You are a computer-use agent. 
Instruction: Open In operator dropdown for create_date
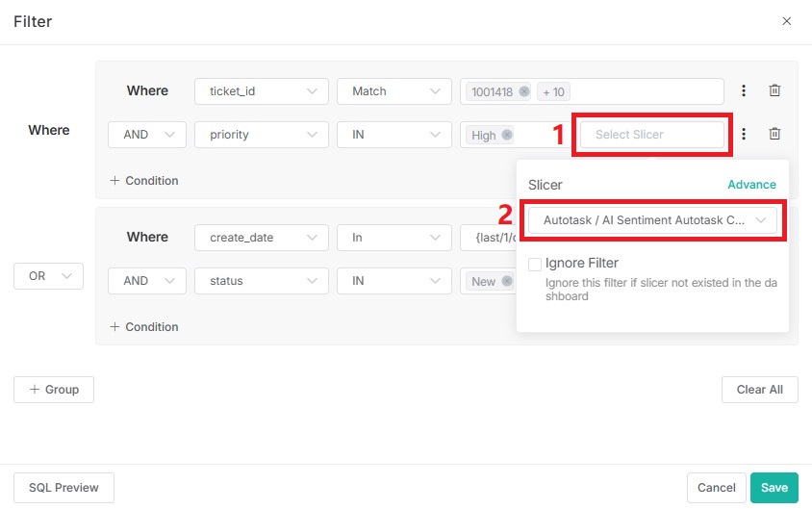click(394, 238)
